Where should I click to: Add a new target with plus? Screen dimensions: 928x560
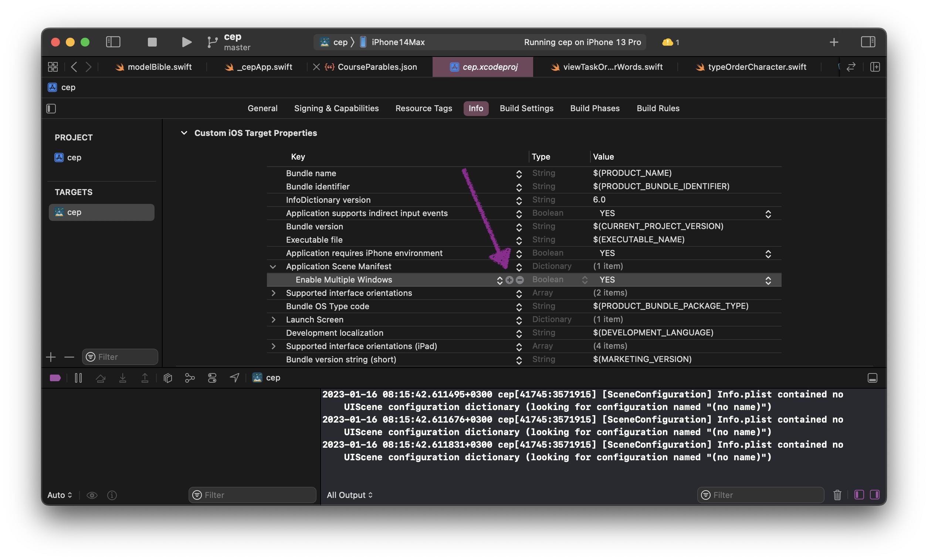click(x=51, y=357)
